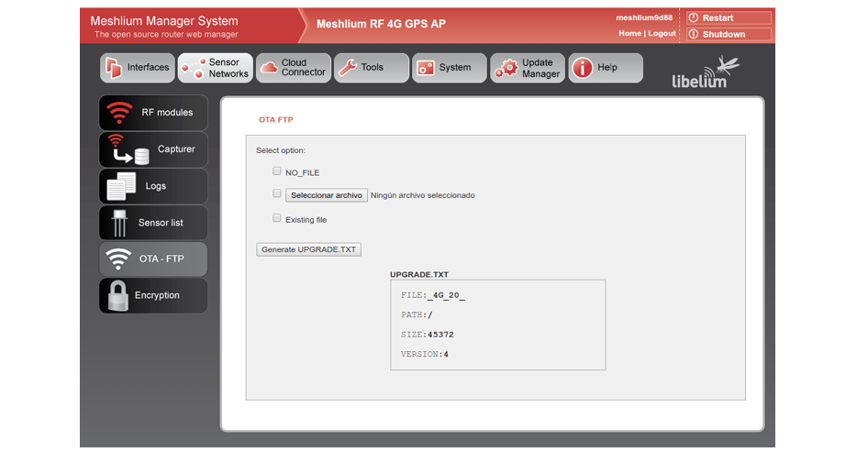
Task: Click the Sensor Networks nodes icon
Action: pos(194,68)
